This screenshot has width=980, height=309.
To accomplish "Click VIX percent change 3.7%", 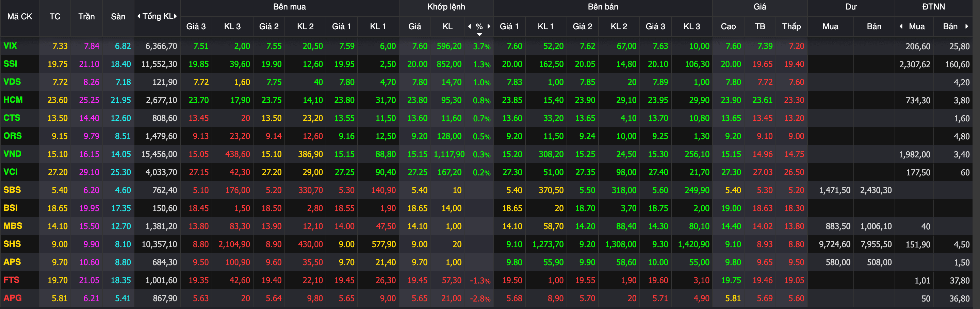I will pyautogui.click(x=481, y=46).
